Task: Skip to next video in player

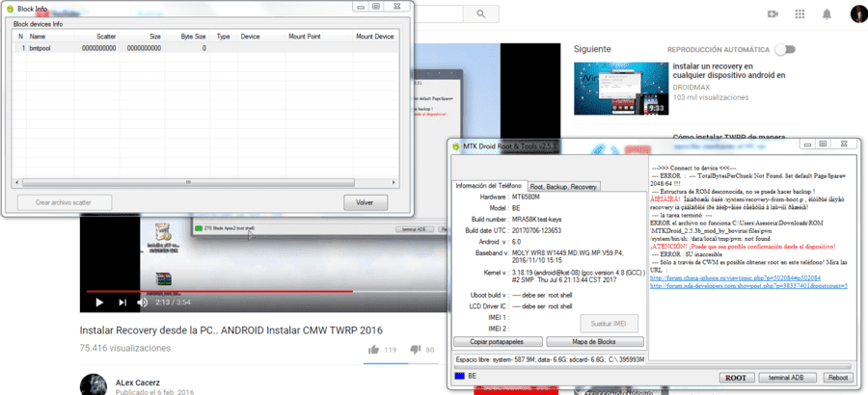Action: point(122,303)
